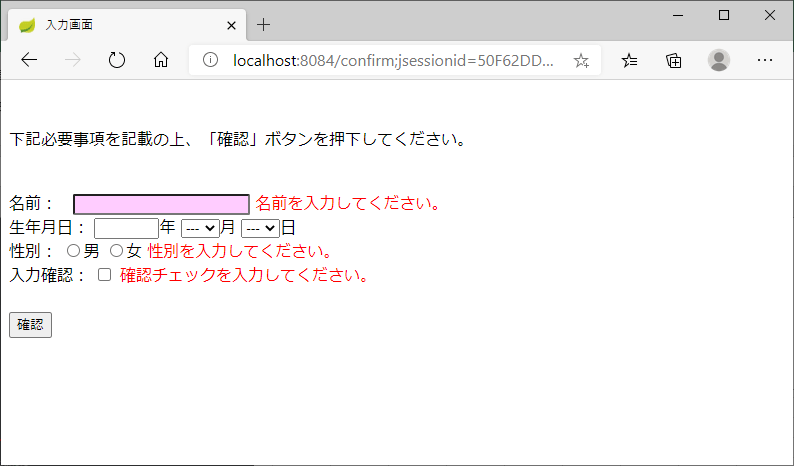Open the 日 day dropdown
This screenshot has width=794, height=466.
click(260, 228)
